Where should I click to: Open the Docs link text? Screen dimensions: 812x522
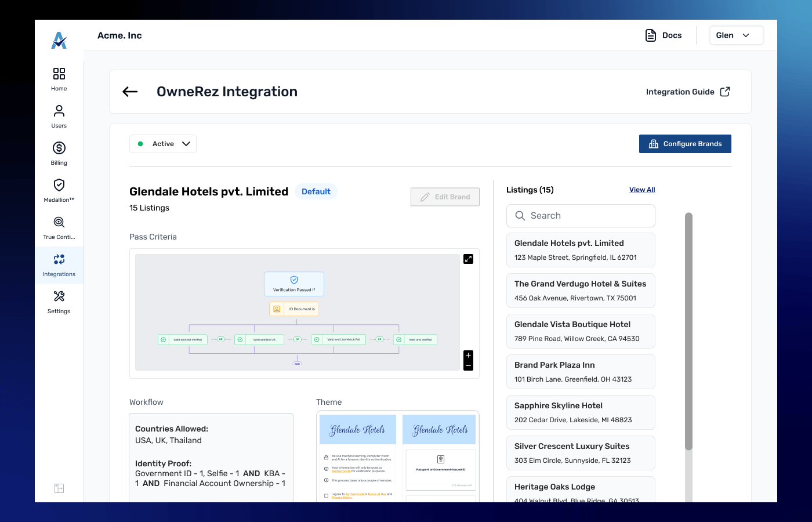672,35
